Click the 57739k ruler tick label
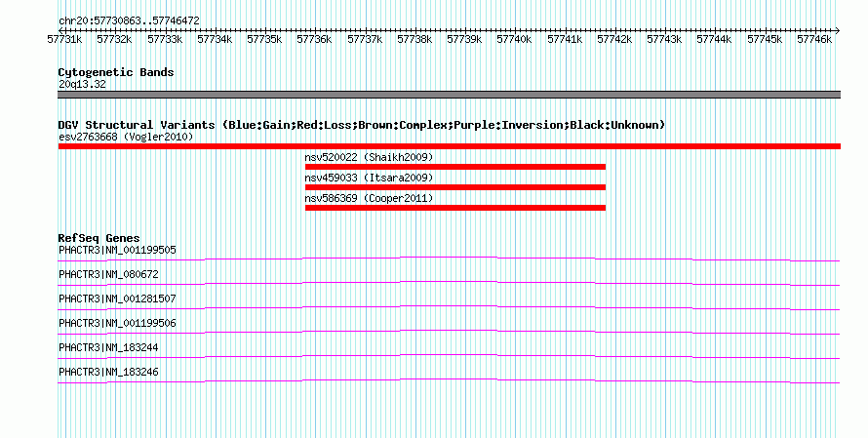Screen dimensions: 868x438 [x=464, y=39]
